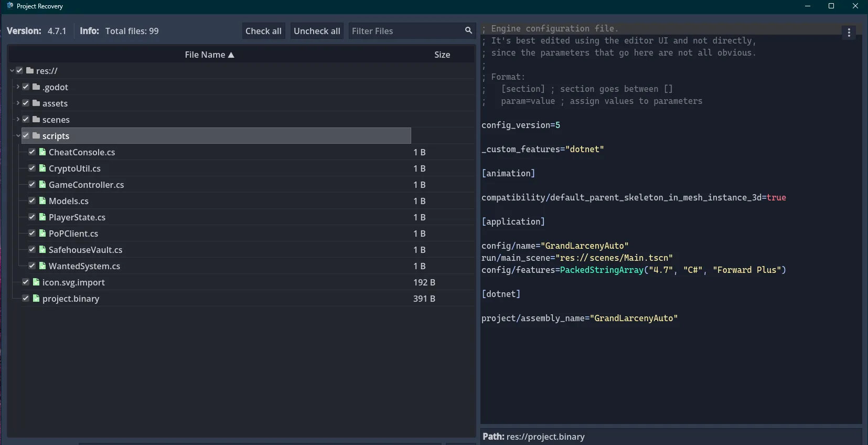Image resolution: width=868 pixels, height=445 pixels.
Task: Click the Project Recovery title bar app icon
Action: [x=10, y=6]
